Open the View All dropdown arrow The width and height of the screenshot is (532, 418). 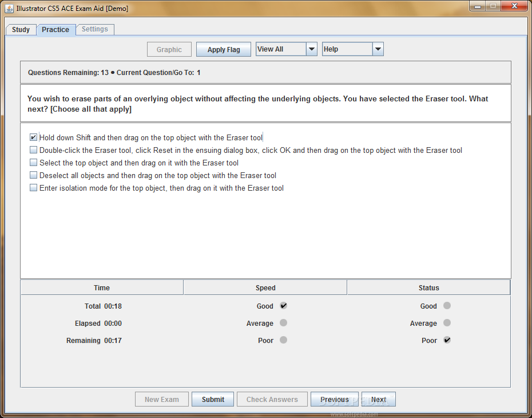click(x=311, y=49)
